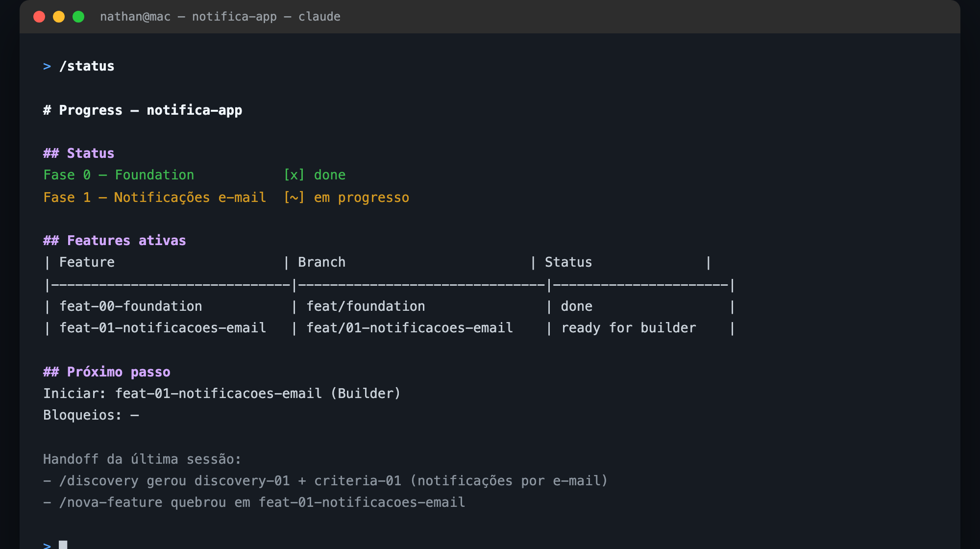Click the 'Handoff da última sessão:' line
The image size is (980, 549).
(142, 459)
